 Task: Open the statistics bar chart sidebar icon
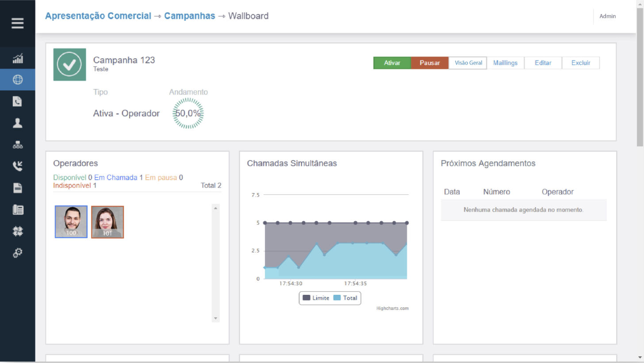point(18,58)
